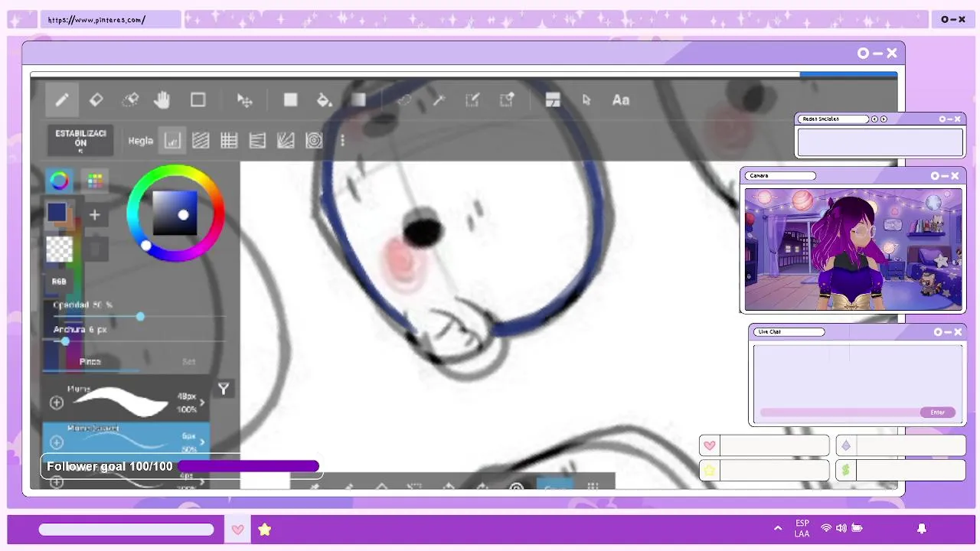Click the hue ring handle
980x551 pixels.
(145, 246)
